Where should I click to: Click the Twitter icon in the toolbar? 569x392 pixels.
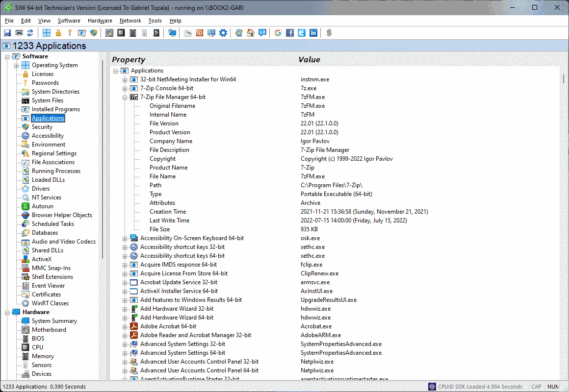(x=302, y=33)
